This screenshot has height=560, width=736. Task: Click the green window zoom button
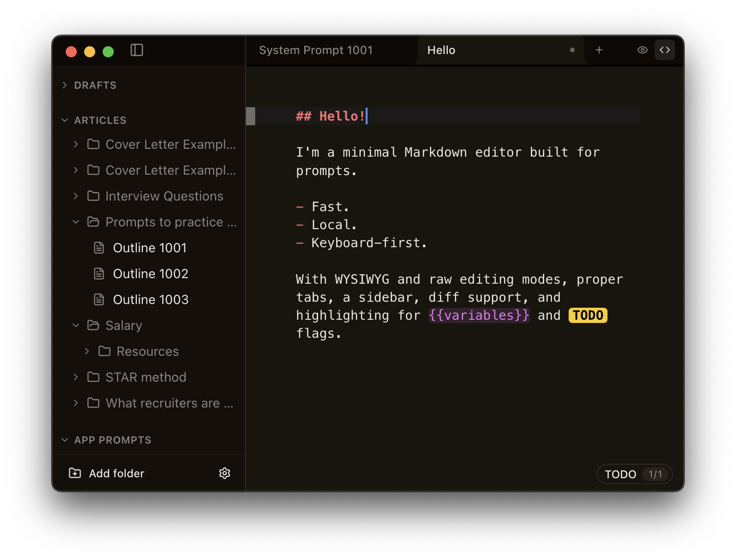tap(108, 51)
